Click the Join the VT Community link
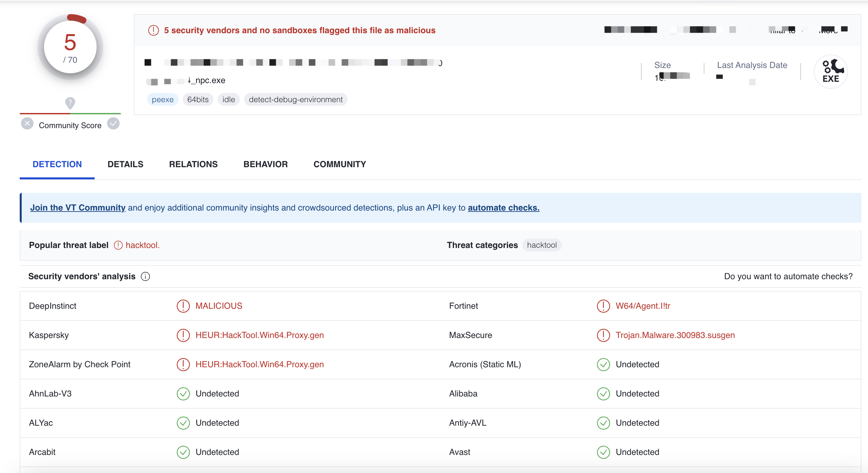The height and width of the screenshot is (473, 868). (78, 208)
